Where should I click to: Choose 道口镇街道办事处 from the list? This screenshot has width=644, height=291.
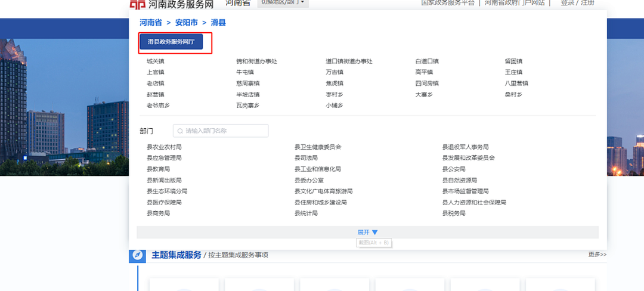click(x=349, y=61)
